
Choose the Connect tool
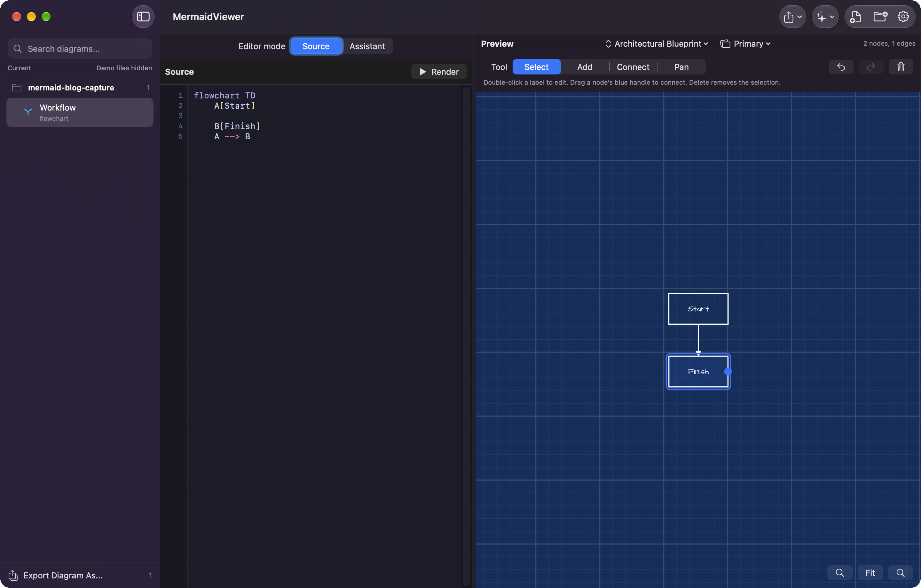tap(633, 67)
